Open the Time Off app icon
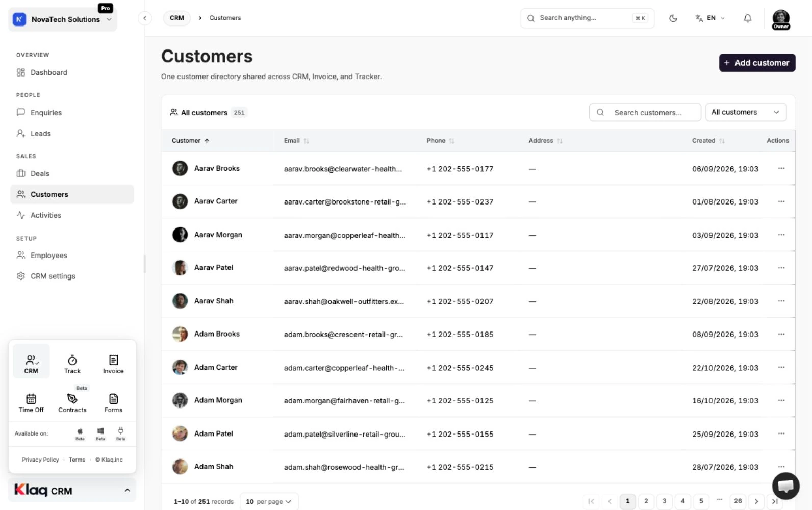The image size is (812, 510). click(x=31, y=403)
